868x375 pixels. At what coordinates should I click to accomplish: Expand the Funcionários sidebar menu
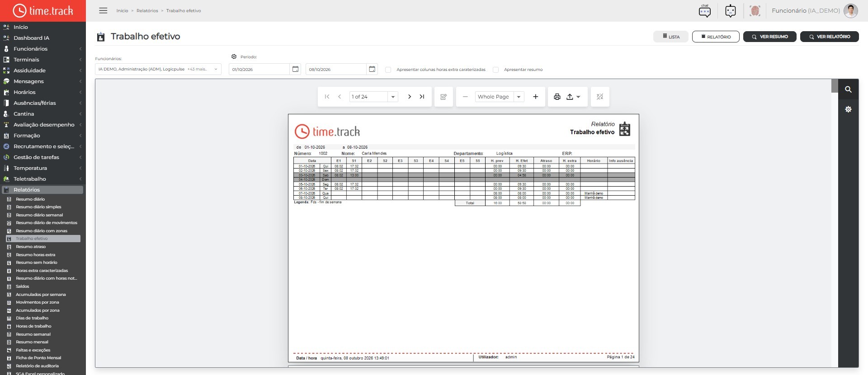coord(43,49)
